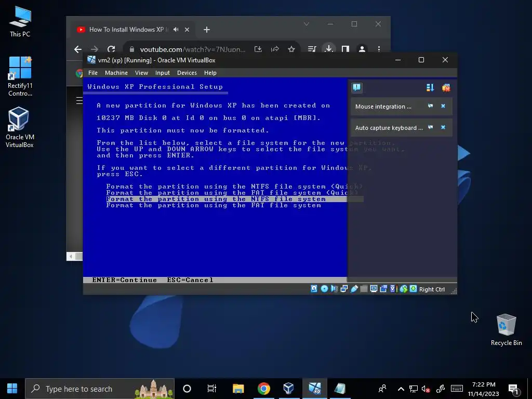Open the Help menu in VirtualBox
This screenshot has height=399, width=532.
[x=210, y=73]
